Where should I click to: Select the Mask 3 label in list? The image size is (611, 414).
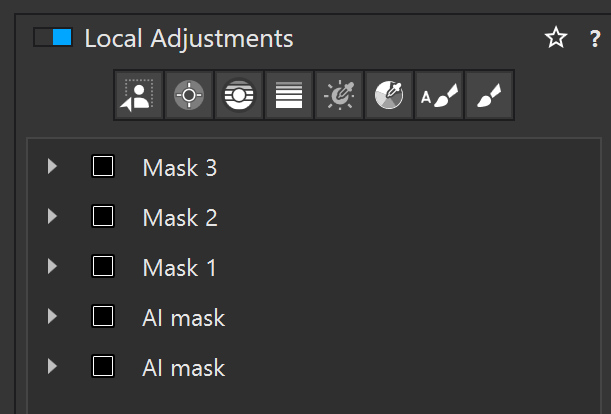(x=179, y=167)
